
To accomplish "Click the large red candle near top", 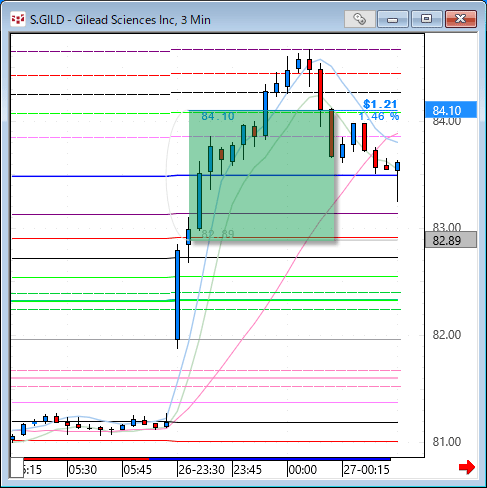I will point(320,89).
